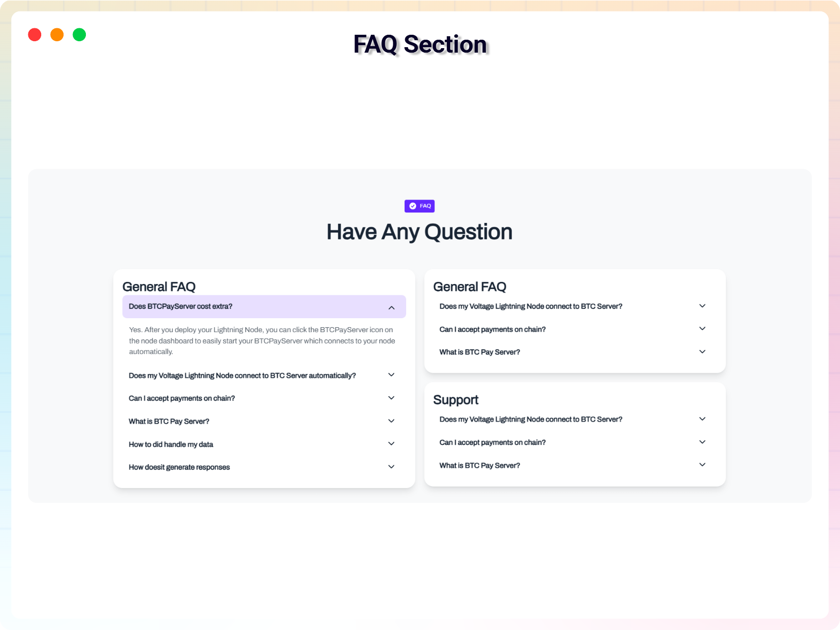Expand right General FAQ "Can I accept payments" chevron
Image resolution: width=840 pixels, height=630 pixels.
(702, 329)
